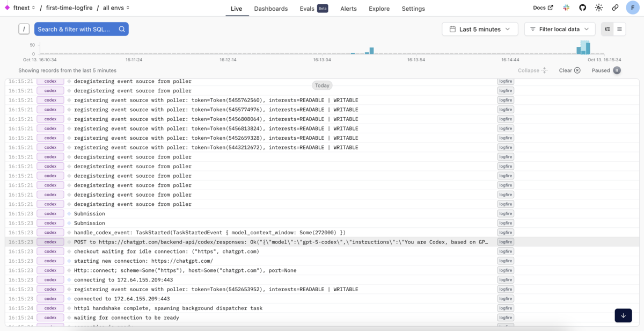Toggle light/dark theme with the sun icon
Viewport: 644px width, 331px height.
point(599,8)
